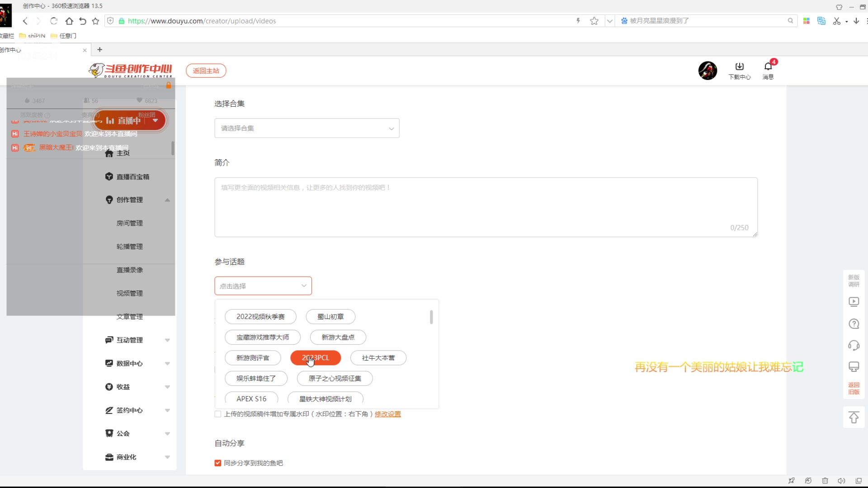This screenshot has height=488, width=868.
Task: Click the browser address bar URL
Action: tap(202, 21)
